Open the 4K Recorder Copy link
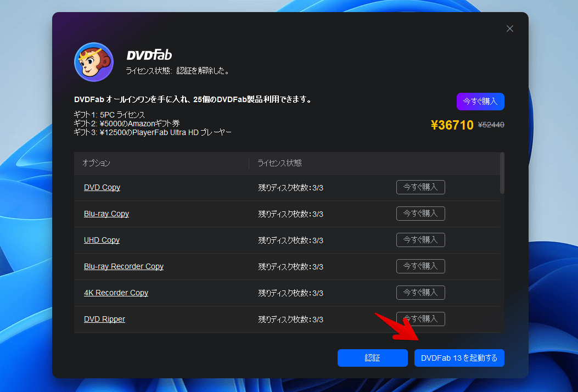578x392 pixels. (x=116, y=293)
